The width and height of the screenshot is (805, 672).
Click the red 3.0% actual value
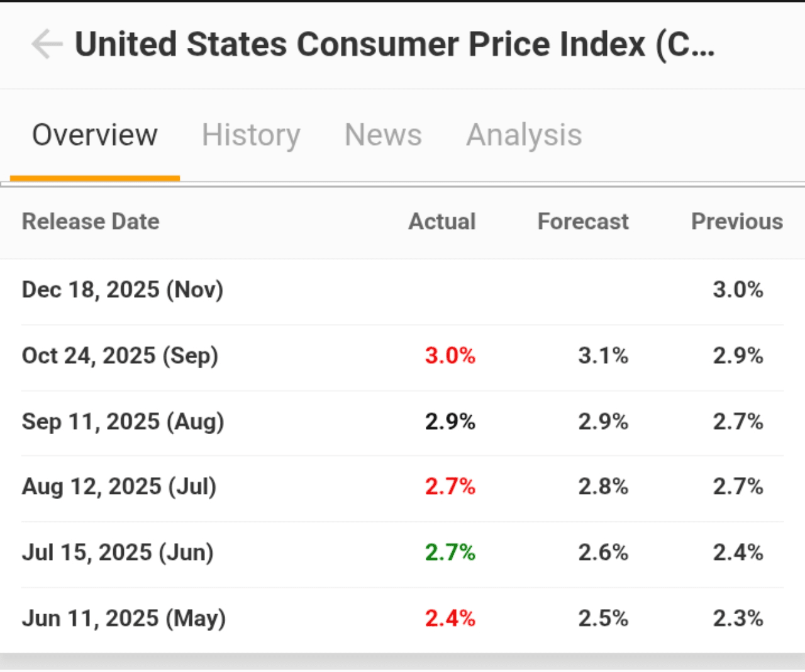(450, 356)
